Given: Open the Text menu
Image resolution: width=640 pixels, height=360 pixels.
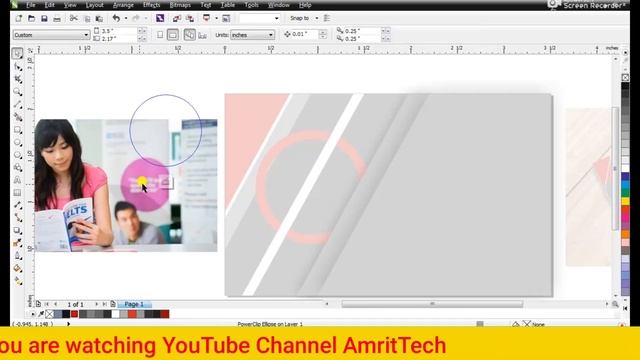Looking at the screenshot, I should click(x=206, y=5).
